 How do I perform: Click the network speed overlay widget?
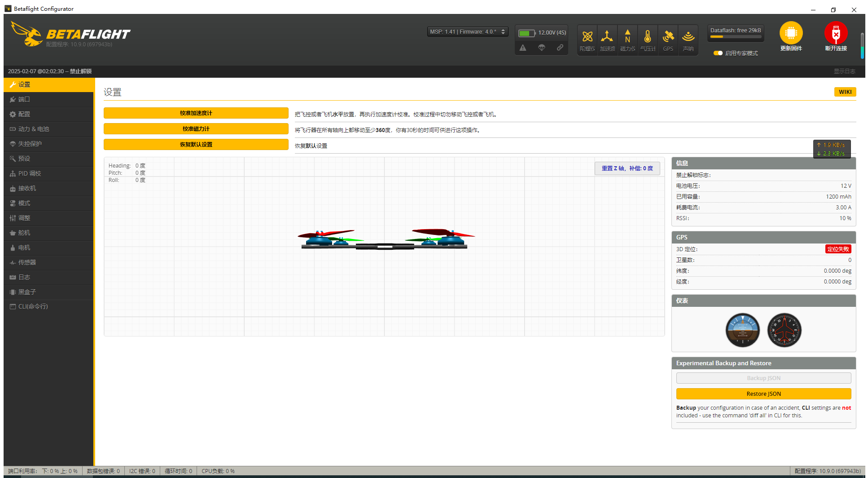[832, 149]
